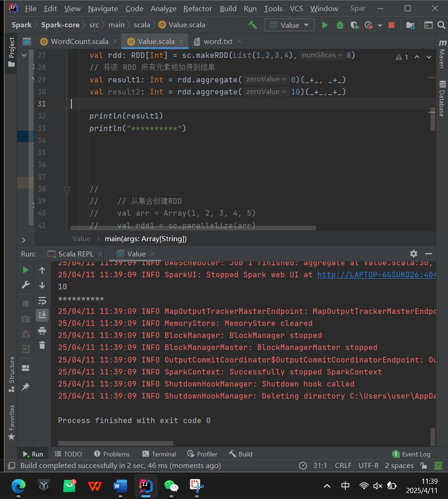The width and height of the screenshot is (448, 499).
Task: Go to previous highlighted error arrow
Action: pos(417,57)
